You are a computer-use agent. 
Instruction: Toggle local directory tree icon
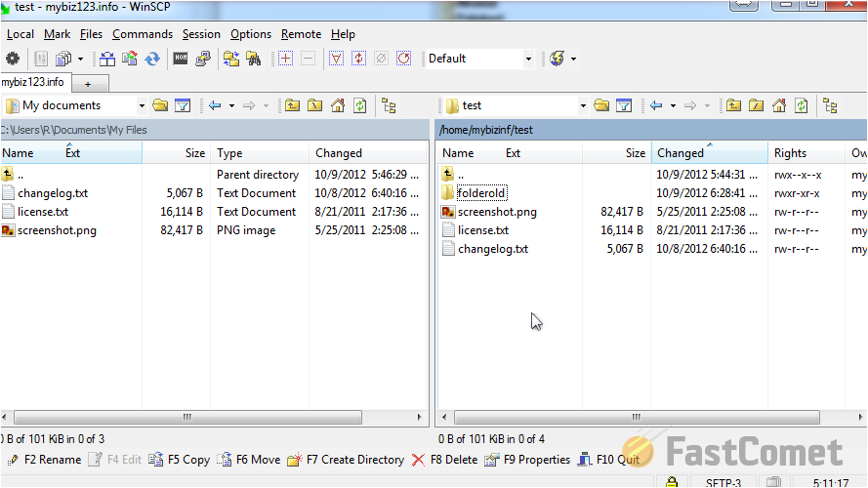[390, 105]
